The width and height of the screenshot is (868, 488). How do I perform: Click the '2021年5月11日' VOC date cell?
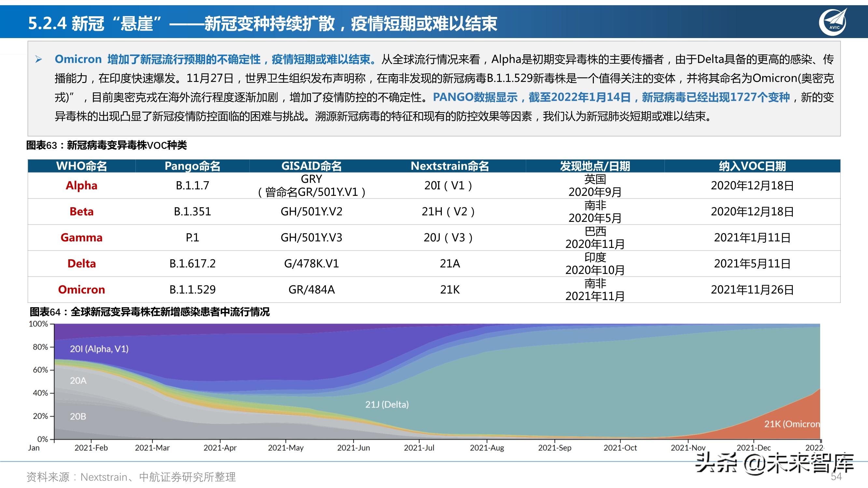coord(752,263)
